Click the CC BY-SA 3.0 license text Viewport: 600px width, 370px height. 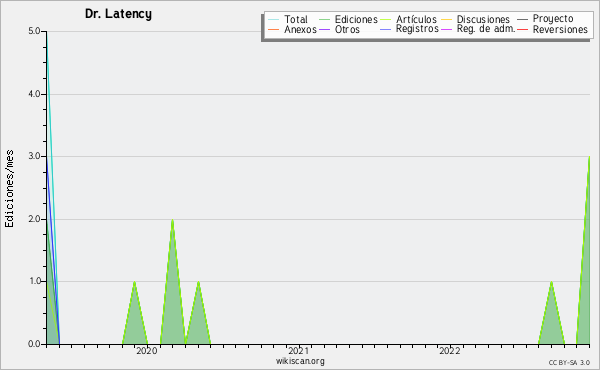pyautogui.click(x=569, y=362)
